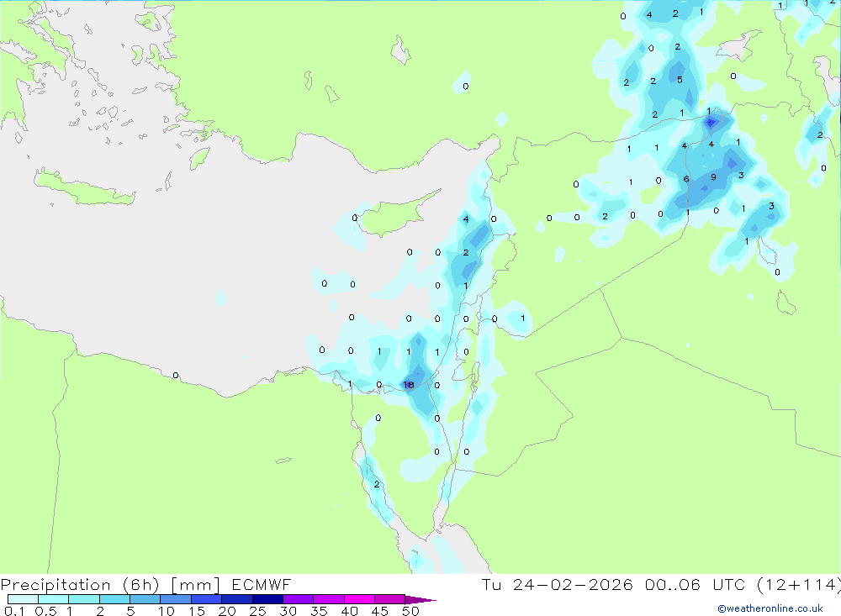Click the 45–50 mm magenta legend swatch

click(390, 599)
